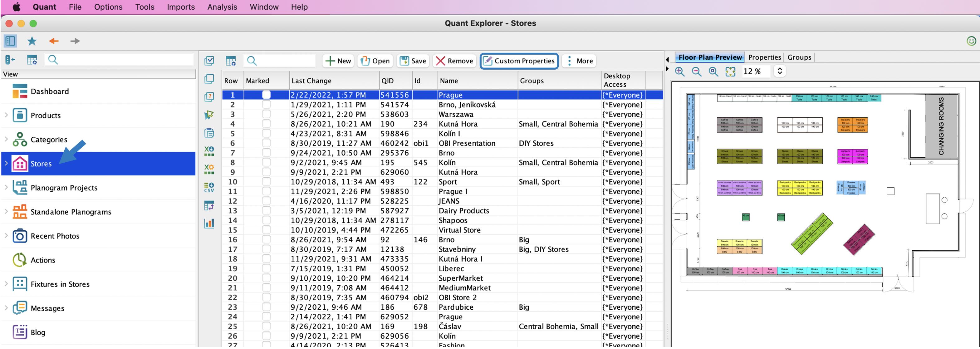
Task: Open the Analysis menu
Action: tap(222, 7)
